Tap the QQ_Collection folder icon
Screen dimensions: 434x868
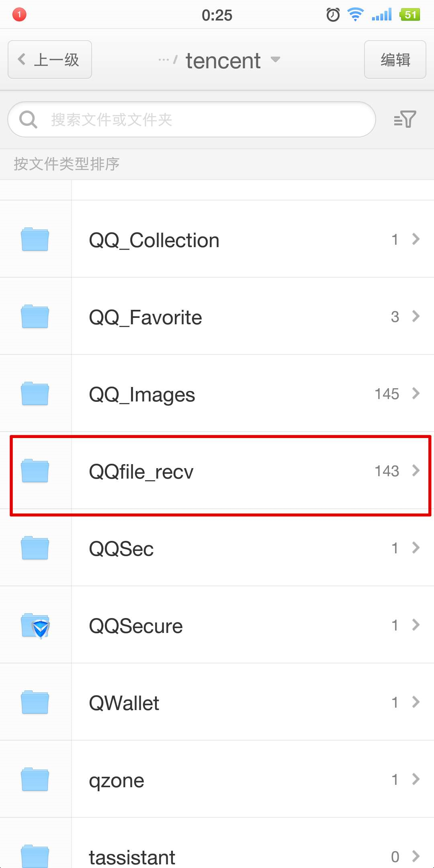[35, 239]
